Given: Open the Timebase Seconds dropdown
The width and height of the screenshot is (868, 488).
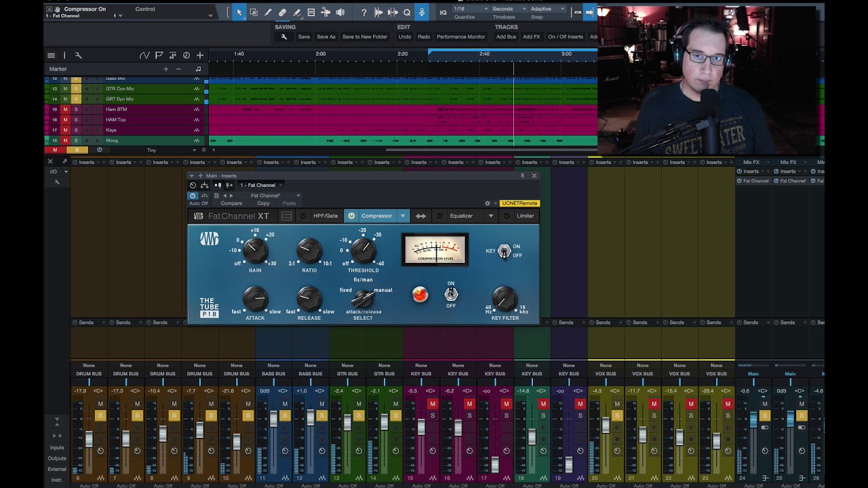Looking at the screenshot, I should [508, 9].
